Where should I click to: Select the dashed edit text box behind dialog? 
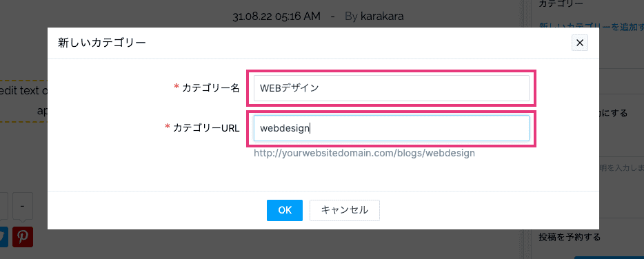tap(24, 101)
